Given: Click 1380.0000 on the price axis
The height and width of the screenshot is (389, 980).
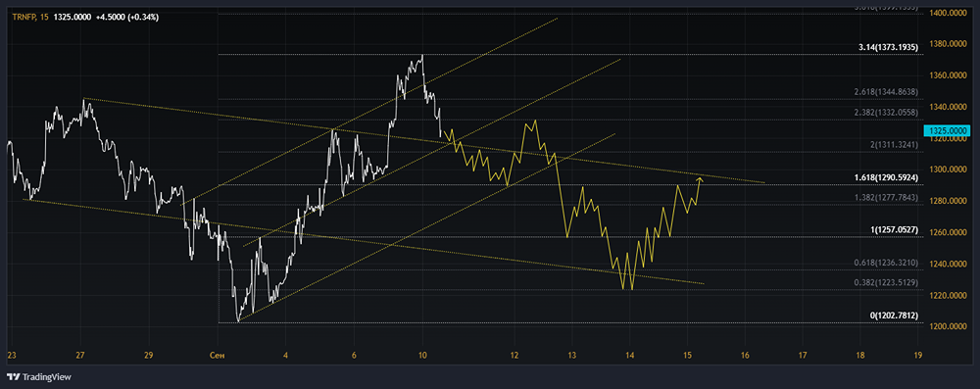Looking at the screenshot, I should point(948,44).
